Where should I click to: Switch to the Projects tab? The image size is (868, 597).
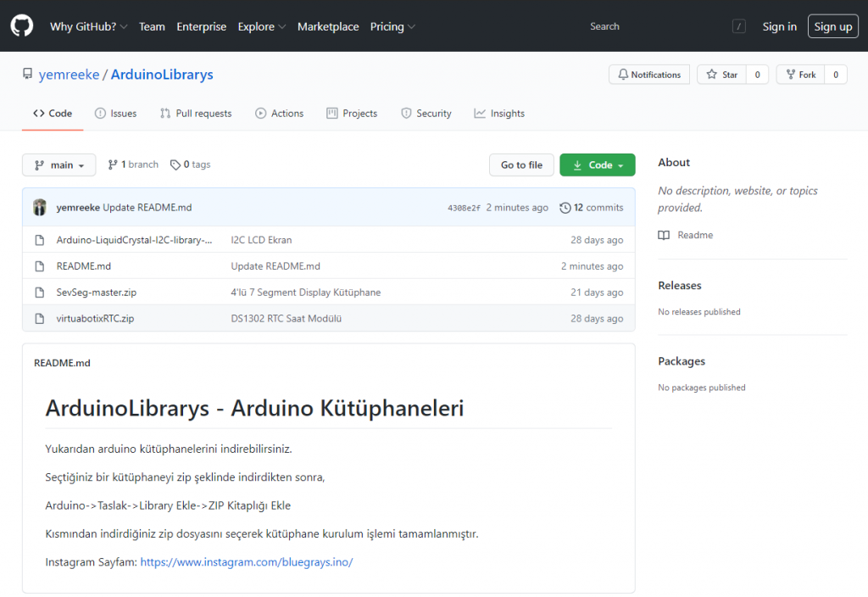(352, 113)
